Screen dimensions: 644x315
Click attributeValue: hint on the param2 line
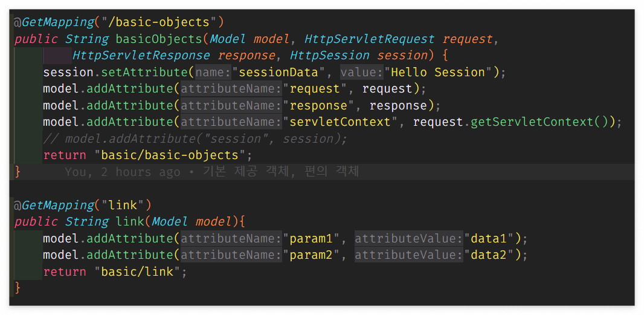click(x=409, y=255)
